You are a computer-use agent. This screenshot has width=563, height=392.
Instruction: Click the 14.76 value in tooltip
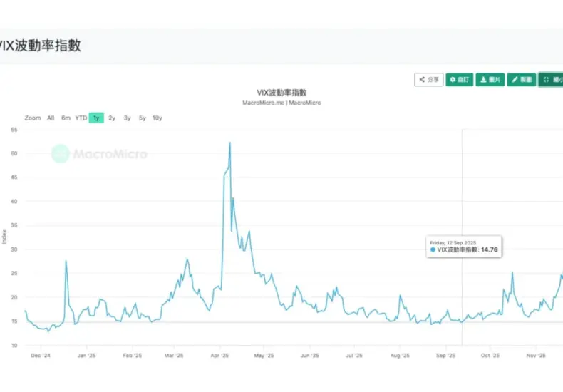point(490,249)
